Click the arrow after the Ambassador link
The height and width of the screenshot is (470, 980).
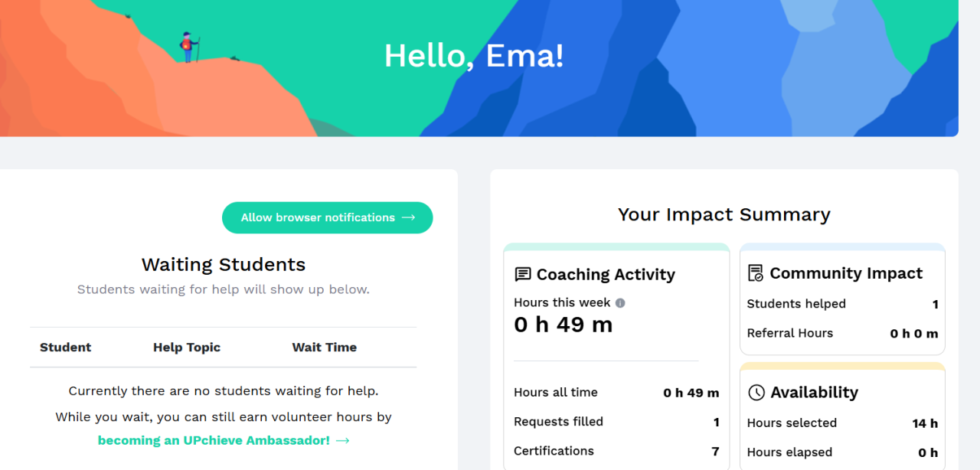pos(343,441)
